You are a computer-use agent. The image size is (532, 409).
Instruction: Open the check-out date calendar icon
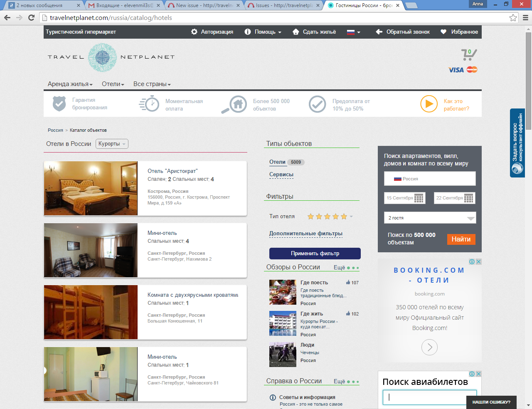468,198
